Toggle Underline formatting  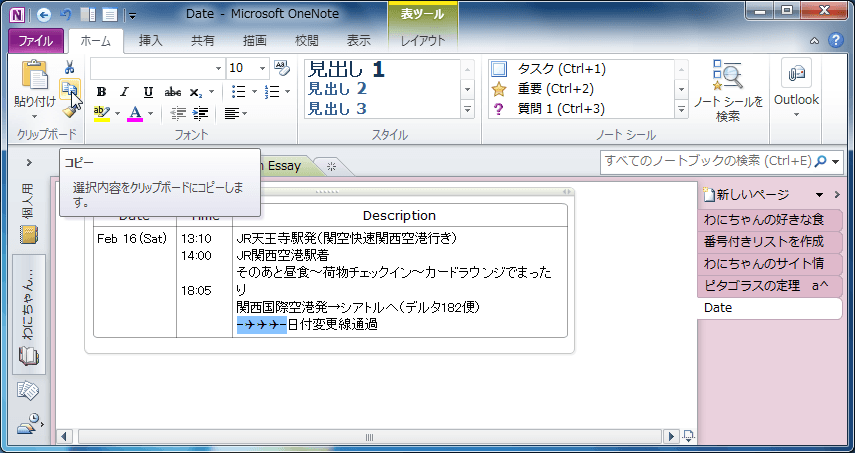[x=148, y=92]
